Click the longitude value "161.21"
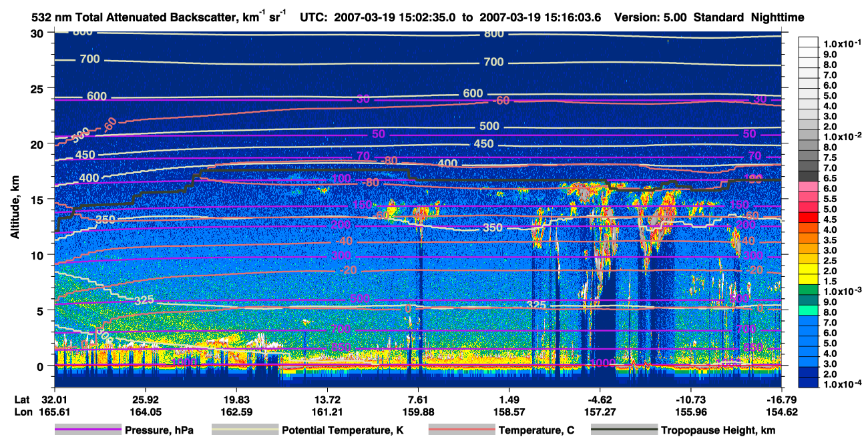This screenshot has width=868, height=445. [x=327, y=412]
